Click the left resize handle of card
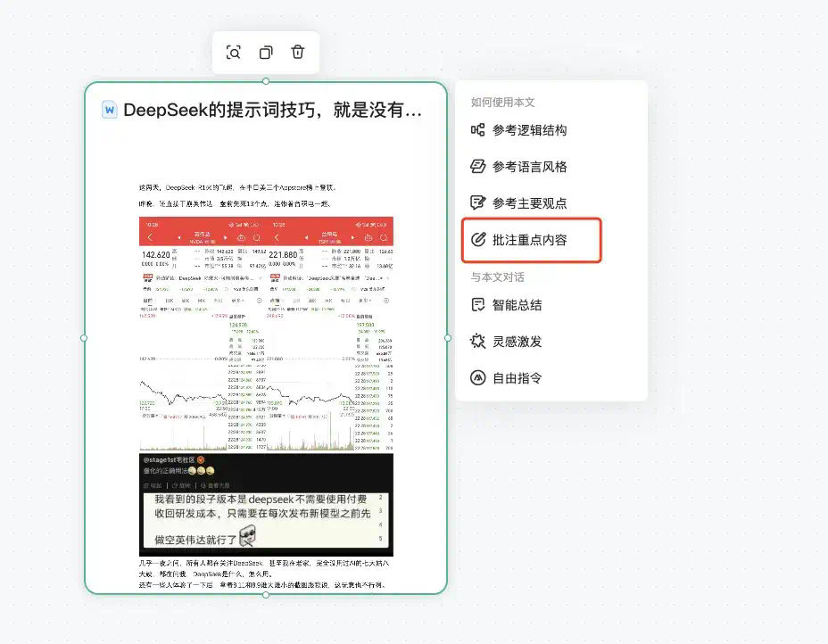828x644 pixels. (85, 338)
